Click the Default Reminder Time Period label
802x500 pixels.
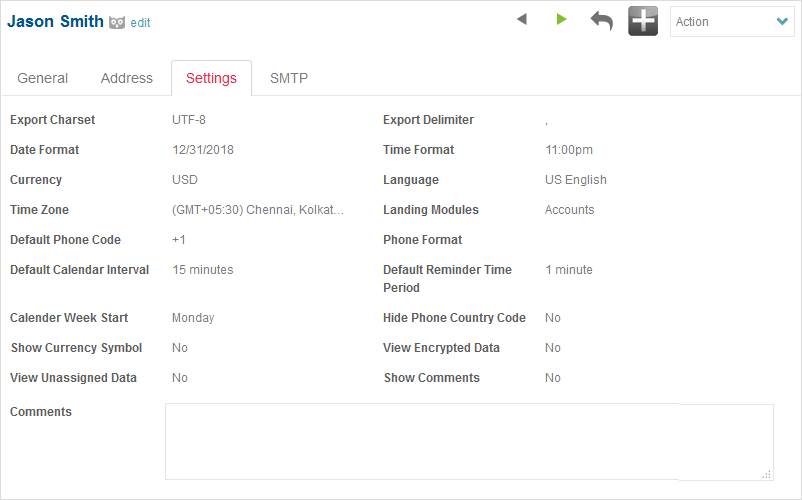448,279
